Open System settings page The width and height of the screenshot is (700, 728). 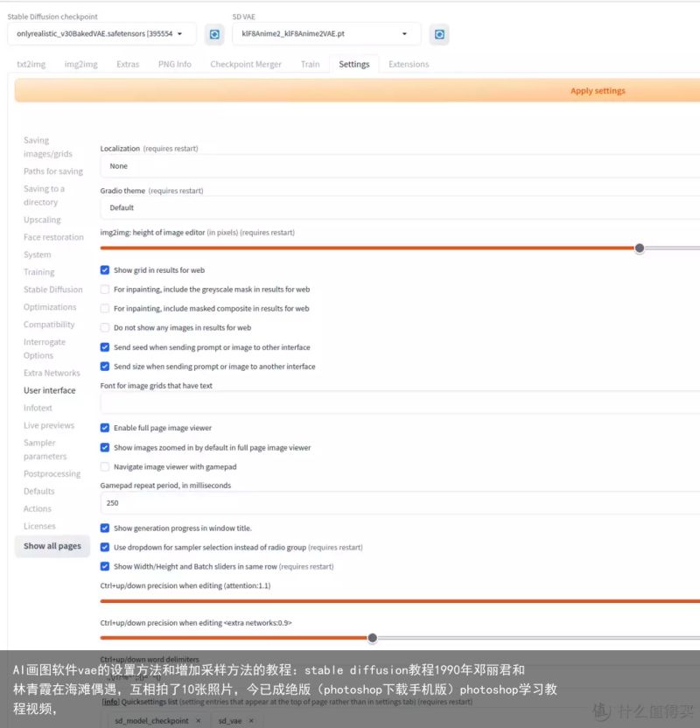pyautogui.click(x=37, y=255)
